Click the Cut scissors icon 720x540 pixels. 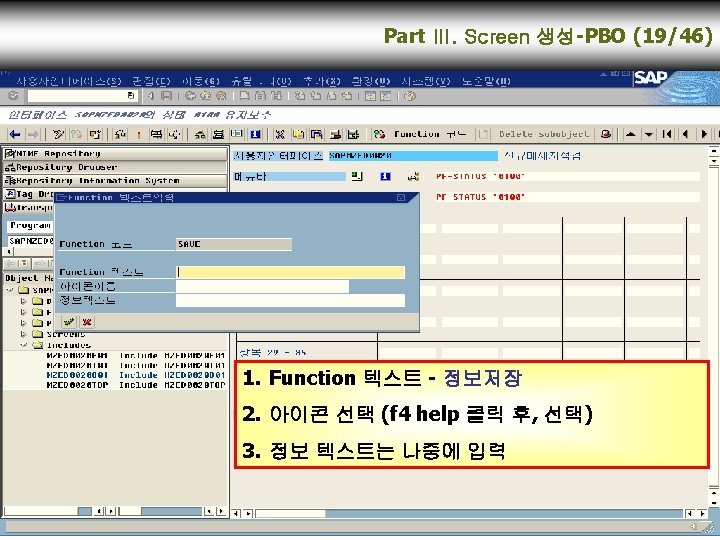280,135
